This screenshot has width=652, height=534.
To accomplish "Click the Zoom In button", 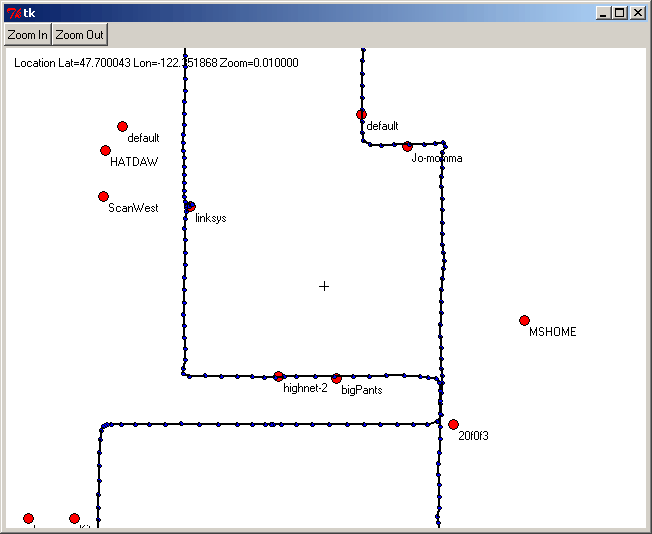I will [27, 35].
